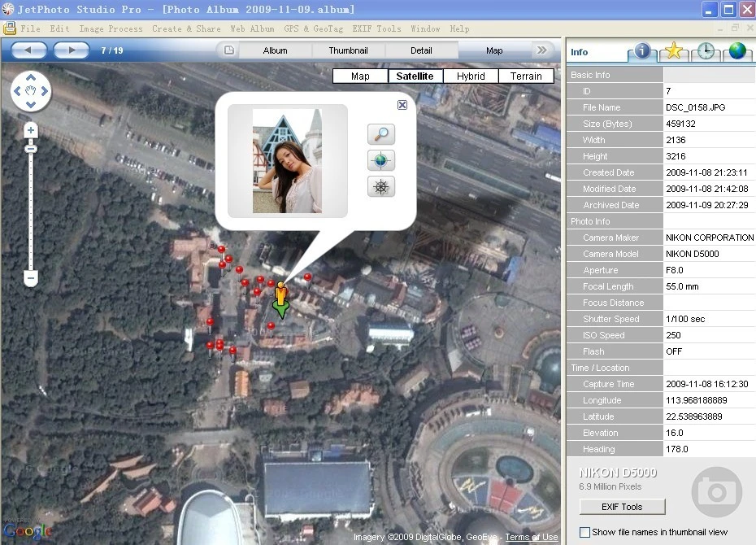This screenshot has width=756, height=545.
Task: Click the map zoom slider handle
Action: click(x=31, y=149)
